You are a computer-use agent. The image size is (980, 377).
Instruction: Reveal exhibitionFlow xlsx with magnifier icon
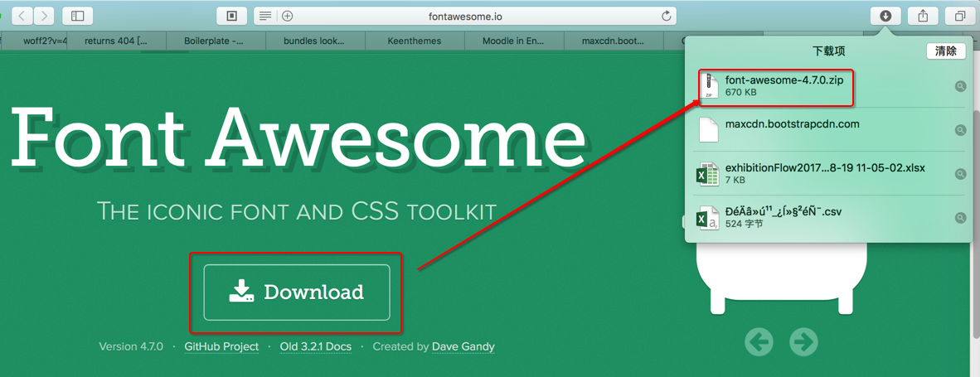[961, 173]
